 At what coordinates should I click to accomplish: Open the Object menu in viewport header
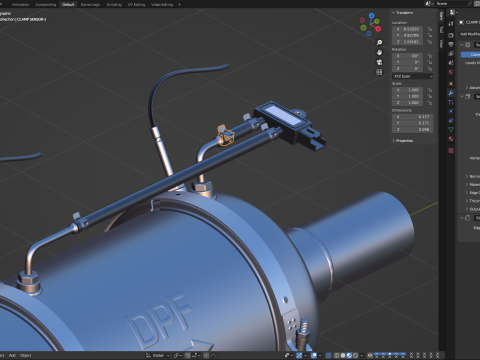[x=26, y=355]
